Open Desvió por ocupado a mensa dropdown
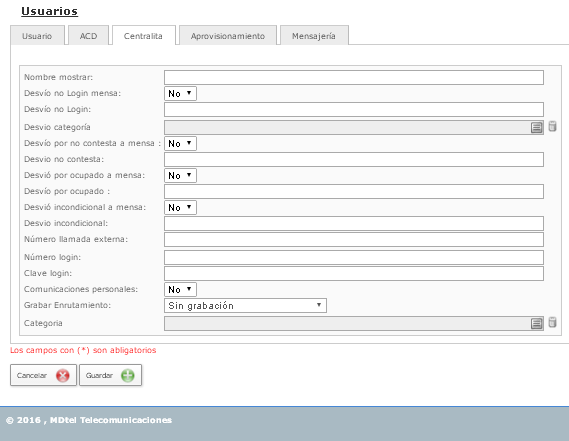 point(180,175)
